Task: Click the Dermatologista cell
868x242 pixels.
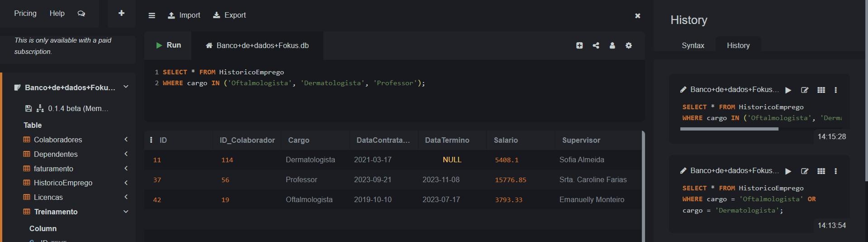Action: [x=310, y=160]
